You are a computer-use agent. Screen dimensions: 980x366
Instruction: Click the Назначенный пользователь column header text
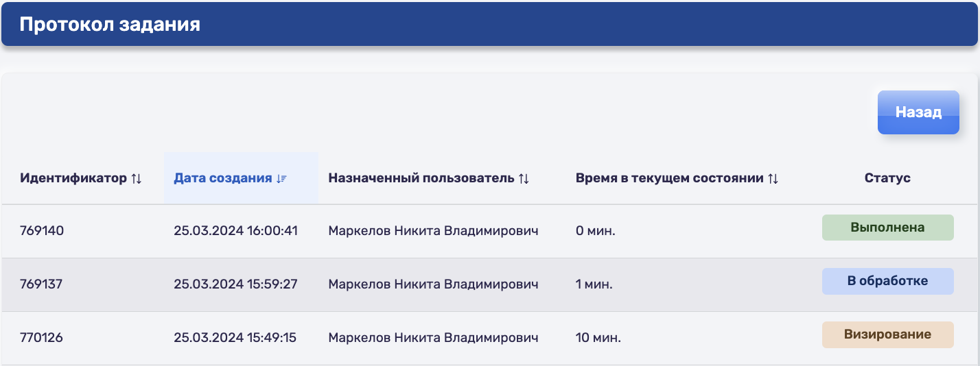pyautogui.click(x=421, y=178)
